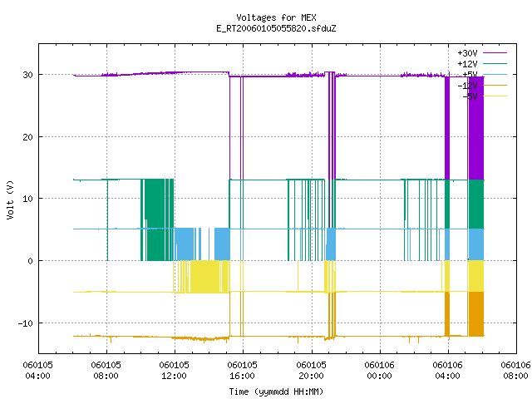Click the '+5V' legend label
This screenshot has height=399, width=532.
470,75
